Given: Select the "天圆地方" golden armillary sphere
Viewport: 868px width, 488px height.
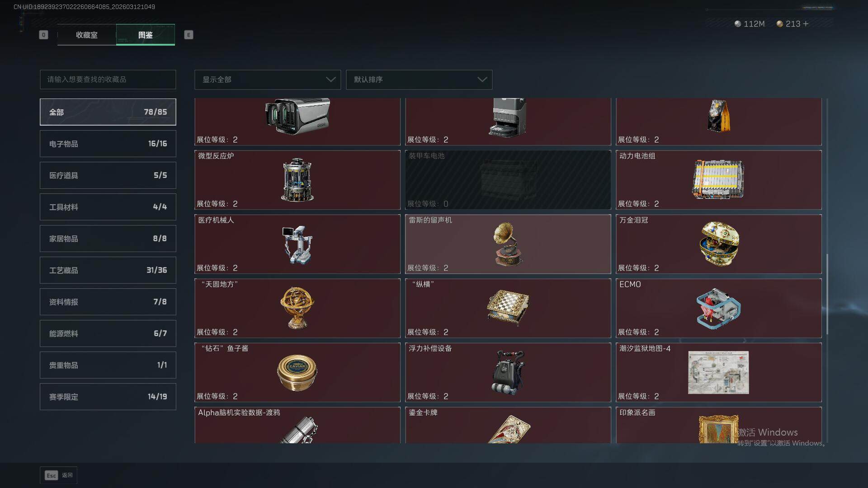Looking at the screenshot, I should pyautogui.click(x=297, y=308).
